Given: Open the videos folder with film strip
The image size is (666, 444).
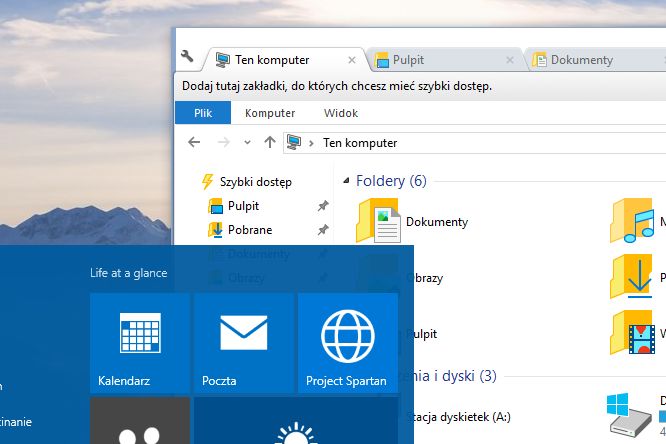Looking at the screenshot, I should tap(632, 333).
